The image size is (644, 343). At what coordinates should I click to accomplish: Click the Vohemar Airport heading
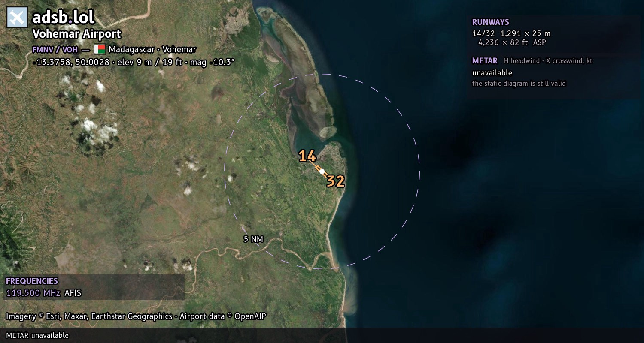77,34
